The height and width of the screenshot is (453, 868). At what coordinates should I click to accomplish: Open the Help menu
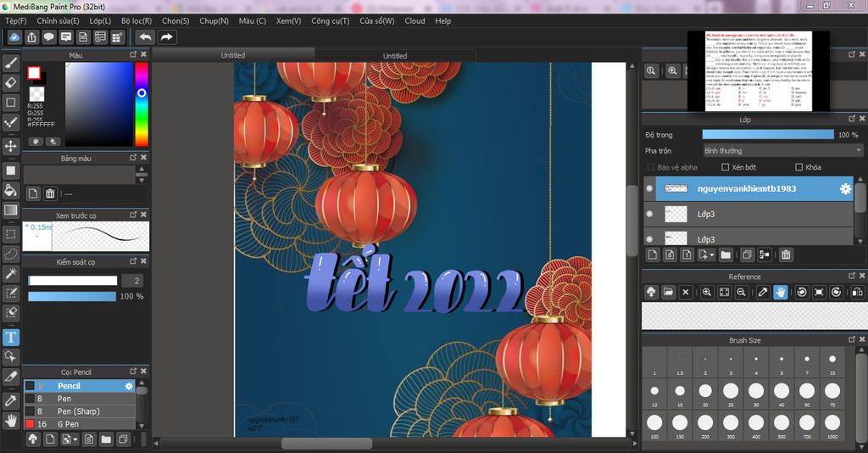pyautogui.click(x=442, y=20)
